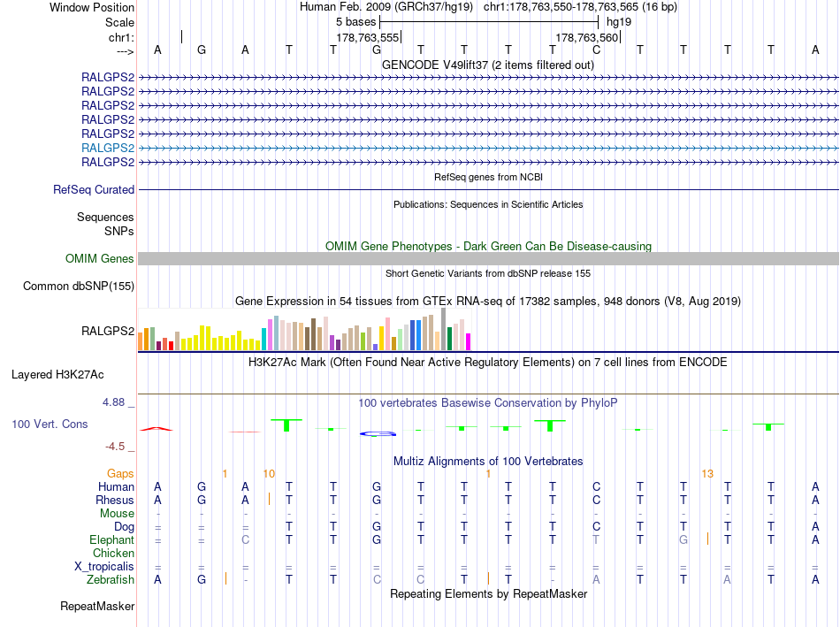Image resolution: width=840 pixels, height=627 pixels.
Task: Select the Elephant alignment row label
Action: pyautogui.click(x=112, y=540)
